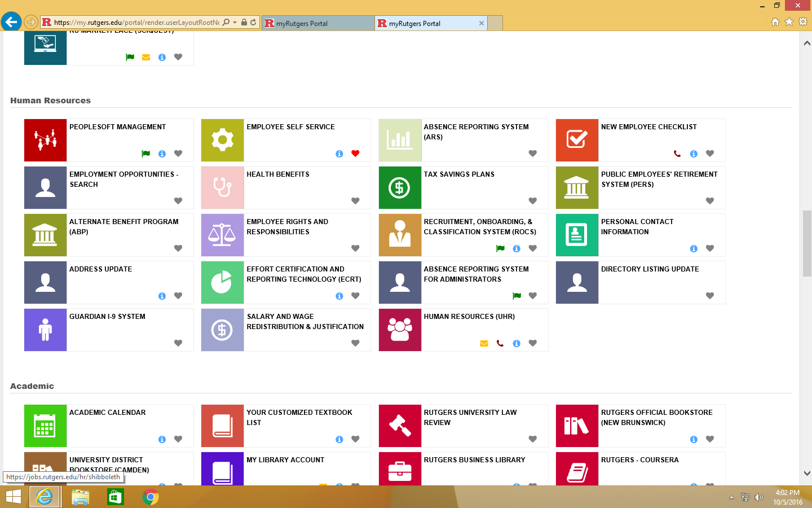812x508 pixels.
Task: Toggle the heart on Directory Listing Update
Action: point(710,295)
